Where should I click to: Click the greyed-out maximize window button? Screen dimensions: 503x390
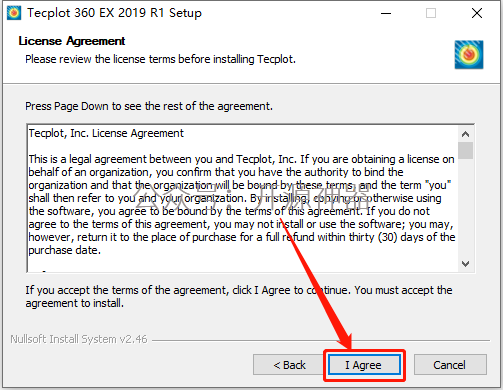431,13
